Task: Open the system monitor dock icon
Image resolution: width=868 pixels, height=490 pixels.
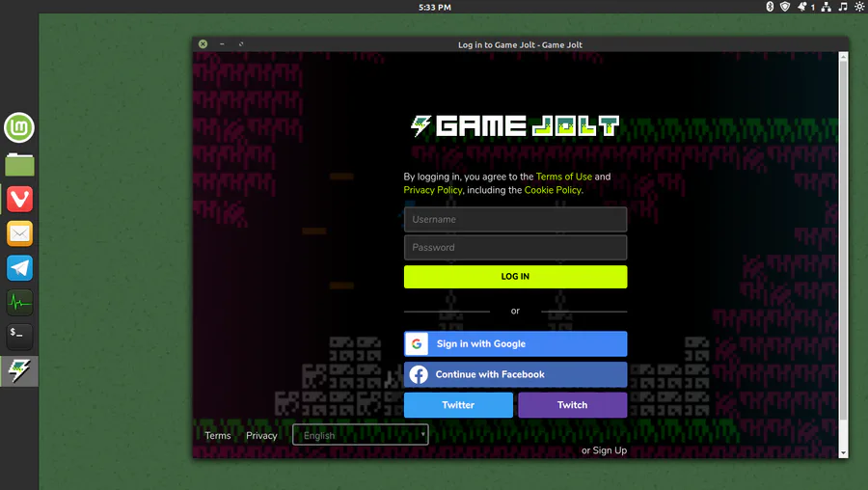Action: [x=19, y=302]
